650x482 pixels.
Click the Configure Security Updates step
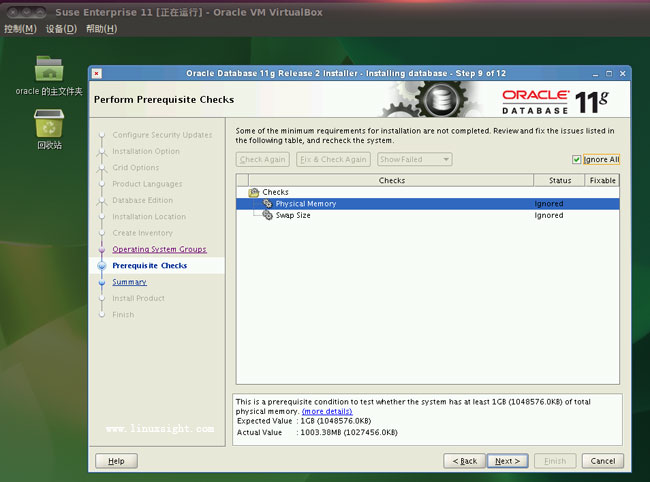point(162,135)
